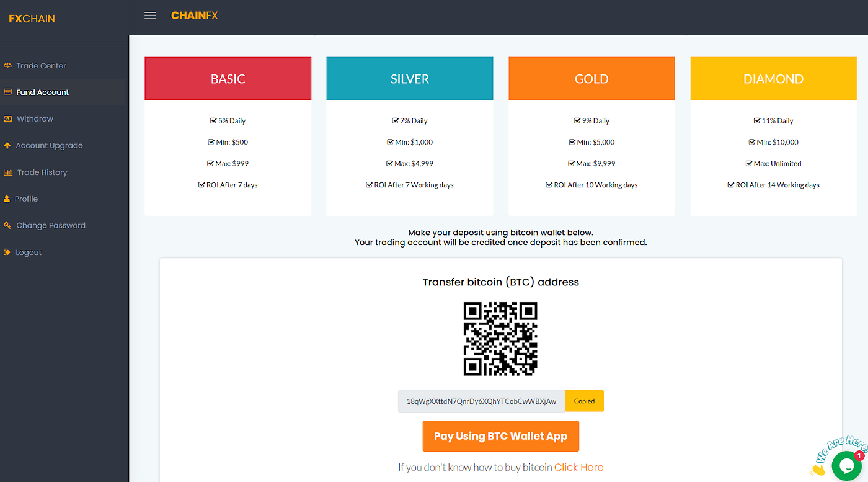This screenshot has width=868, height=482.
Task: Click 'ROI After 10 Working days' text
Action: click(596, 185)
